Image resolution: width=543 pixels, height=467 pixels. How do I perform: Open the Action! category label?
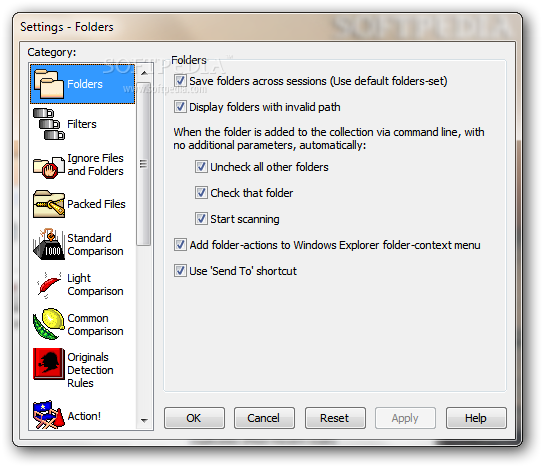[84, 416]
